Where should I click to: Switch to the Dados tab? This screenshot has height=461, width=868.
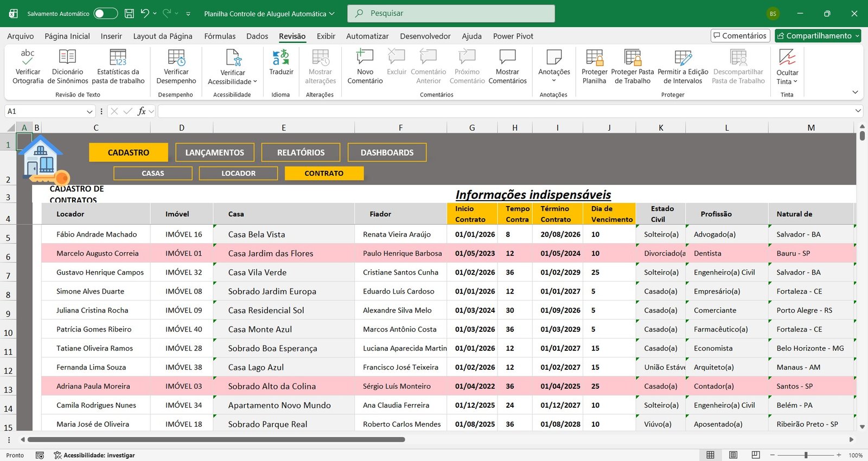click(257, 36)
